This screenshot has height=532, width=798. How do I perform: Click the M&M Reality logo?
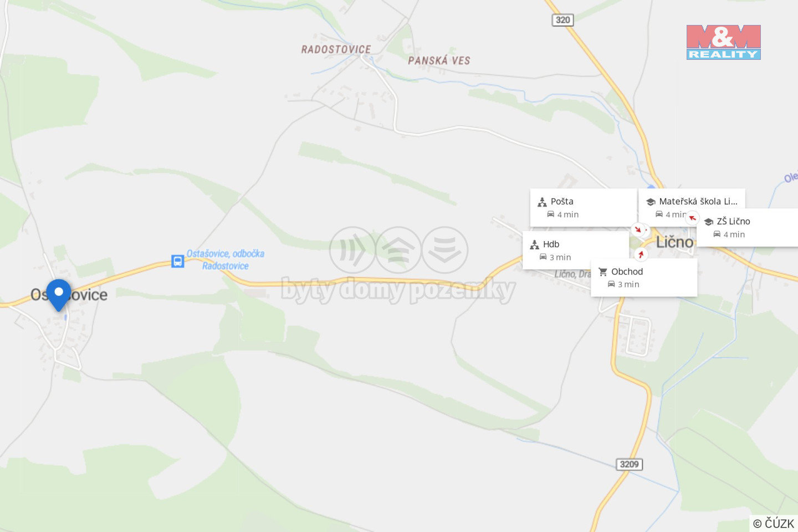tap(723, 42)
